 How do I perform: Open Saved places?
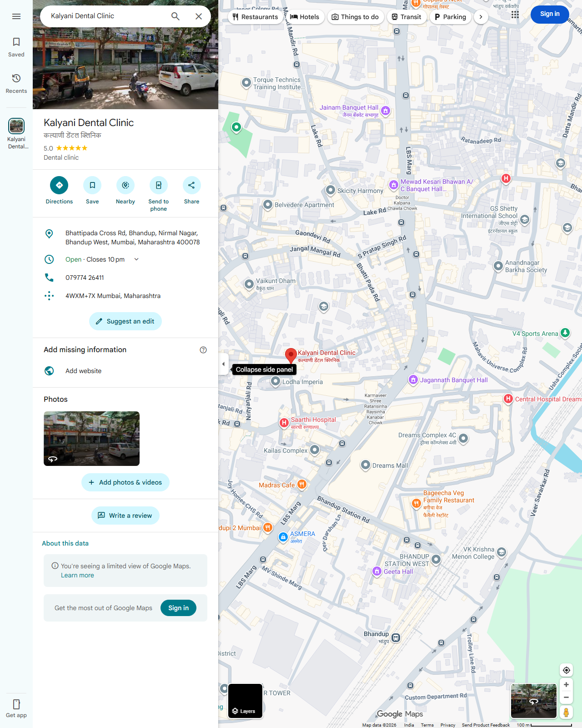pyautogui.click(x=16, y=47)
